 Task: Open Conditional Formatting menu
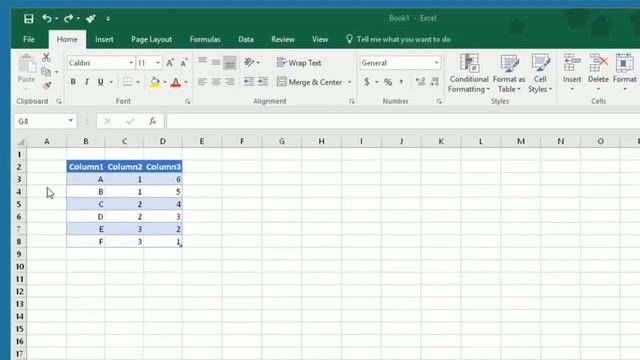[x=469, y=73]
